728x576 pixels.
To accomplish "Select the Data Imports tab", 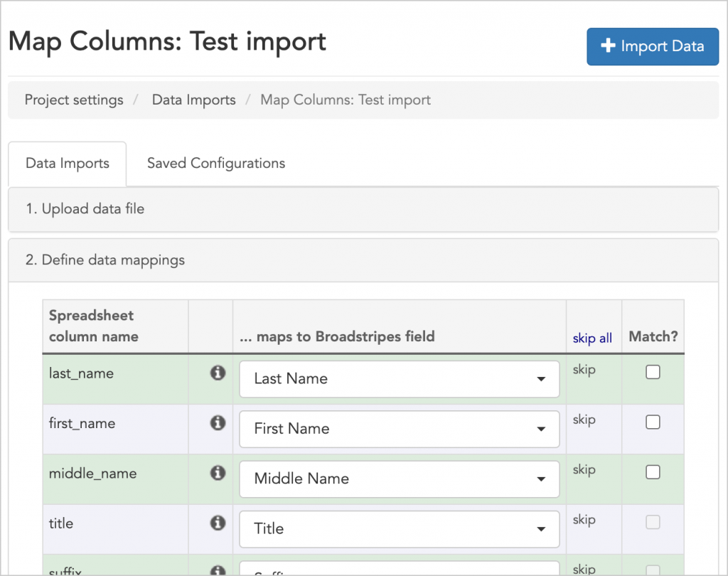I will click(x=68, y=164).
